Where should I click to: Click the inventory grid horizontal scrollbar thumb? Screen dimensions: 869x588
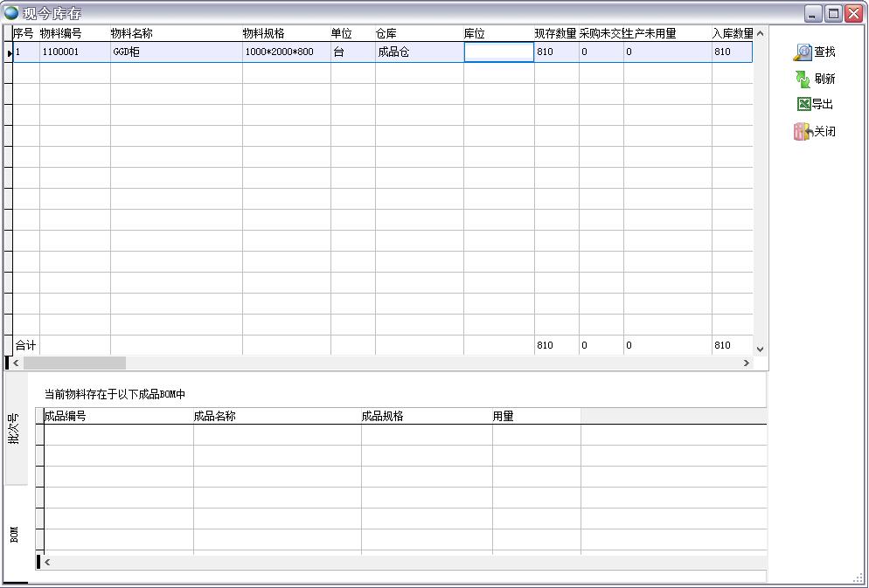[74, 363]
